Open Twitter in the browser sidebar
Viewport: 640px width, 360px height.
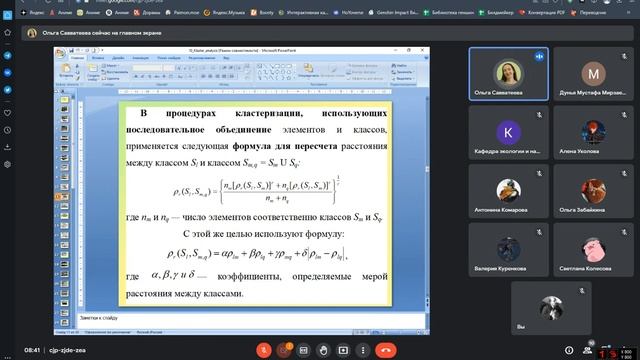[x=7, y=90]
